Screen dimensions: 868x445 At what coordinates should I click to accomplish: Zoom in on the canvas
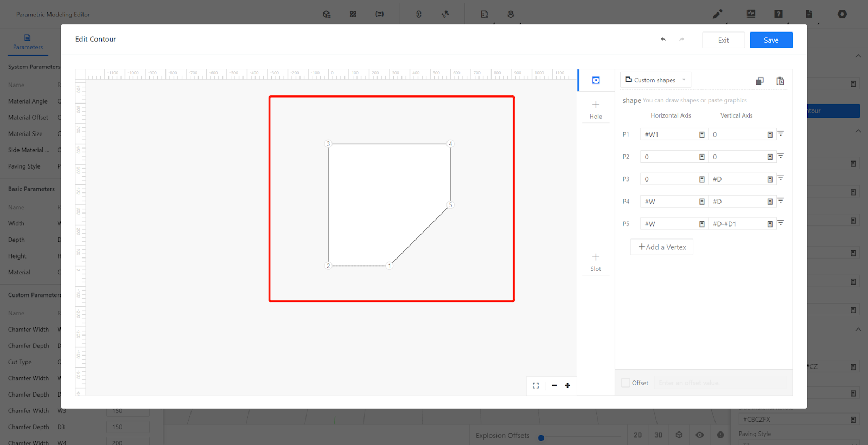click(x=567, y=385)
